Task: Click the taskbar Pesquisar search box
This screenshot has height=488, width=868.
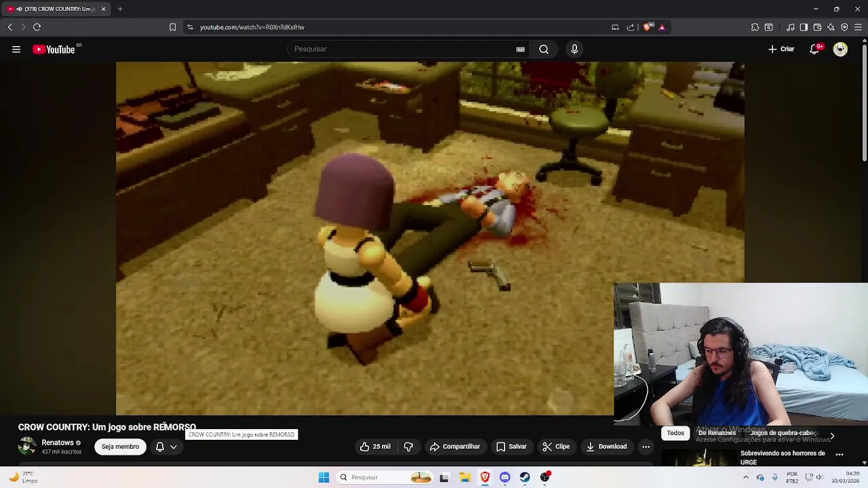Action: [x=384, y=477]
